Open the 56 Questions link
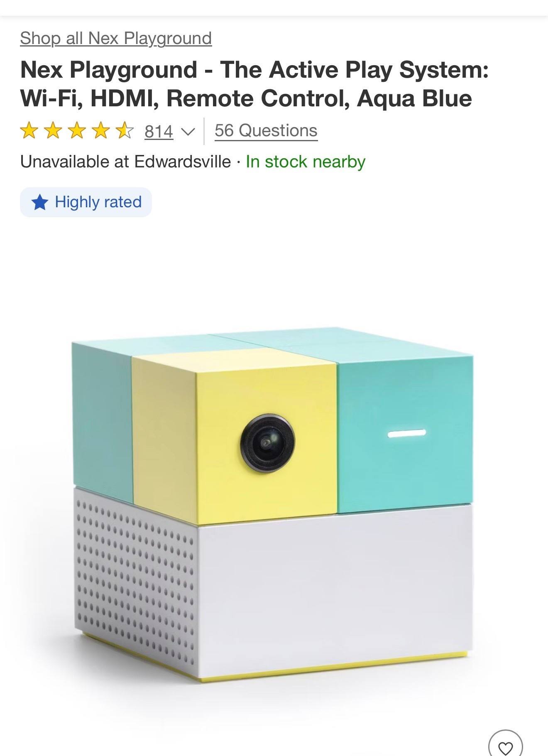The height and width of the screenshot is (756, 548). (266, 131)
